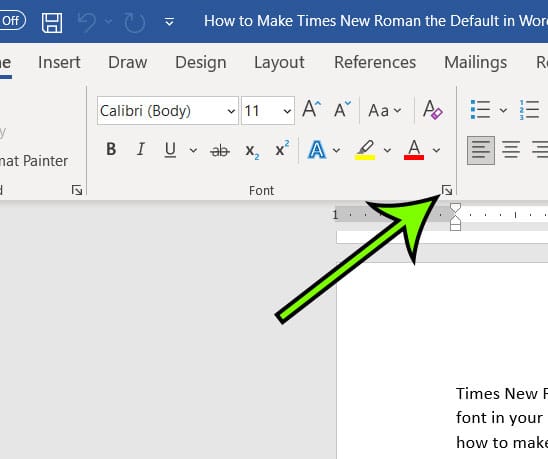Click the first line indent marker on the ruler
Viewport: 548px width, 459px height.
(455, 208)
